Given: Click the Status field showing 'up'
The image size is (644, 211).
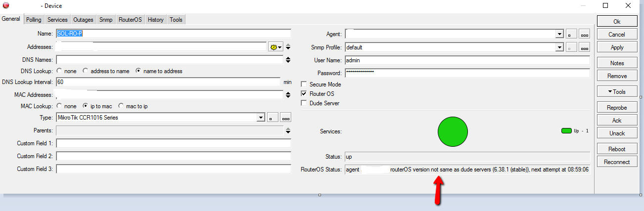Looking at the screenshot, I should (467, 157).
